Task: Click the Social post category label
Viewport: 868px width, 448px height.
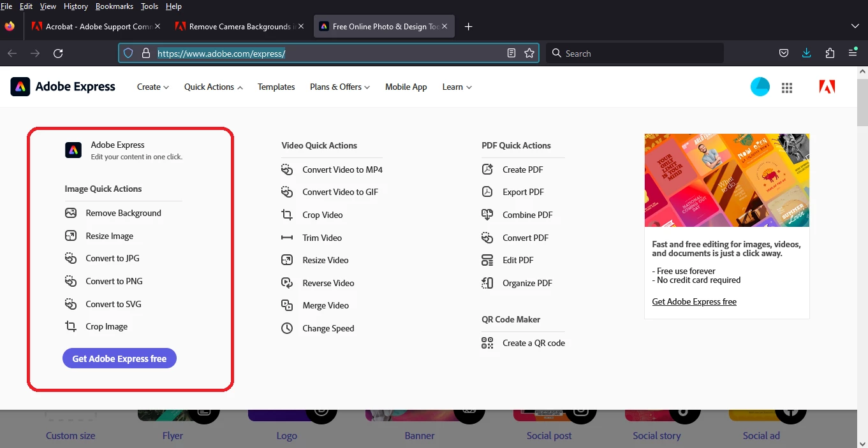Action: pyautogui.click(x=549, y=436)
